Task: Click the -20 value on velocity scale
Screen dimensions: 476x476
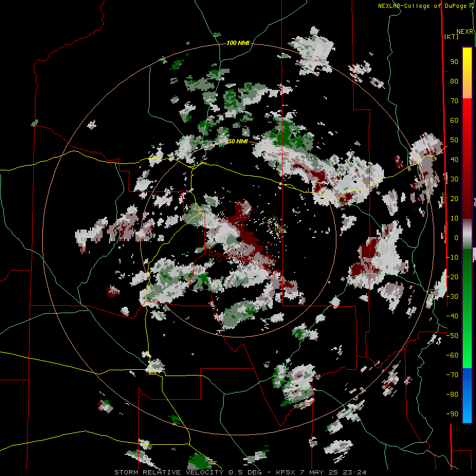Action: tap(452, 277)
